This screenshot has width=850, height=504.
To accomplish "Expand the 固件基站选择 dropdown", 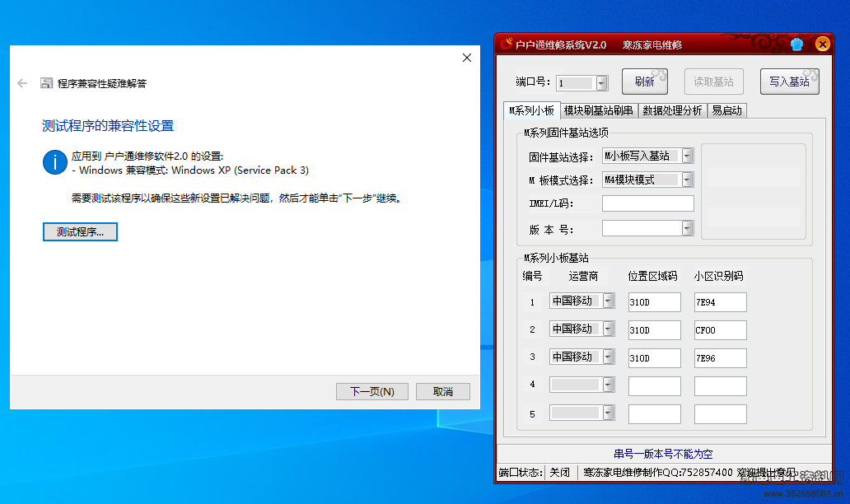I will click(x=687, y=156).
